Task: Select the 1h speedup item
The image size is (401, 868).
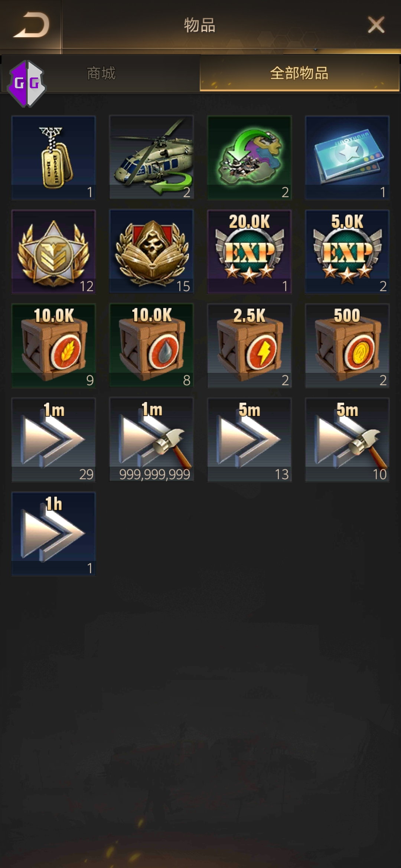Action: tap(53, 534)
